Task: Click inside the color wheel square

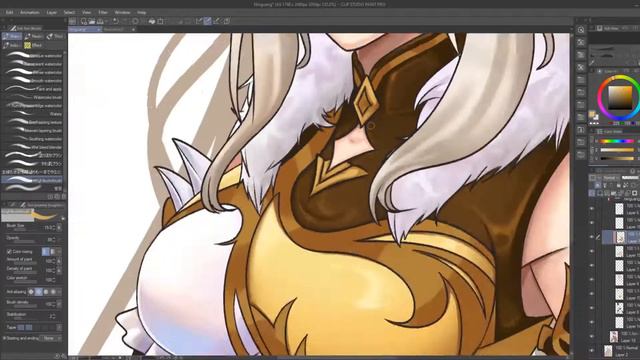Action: coord(620,98)
